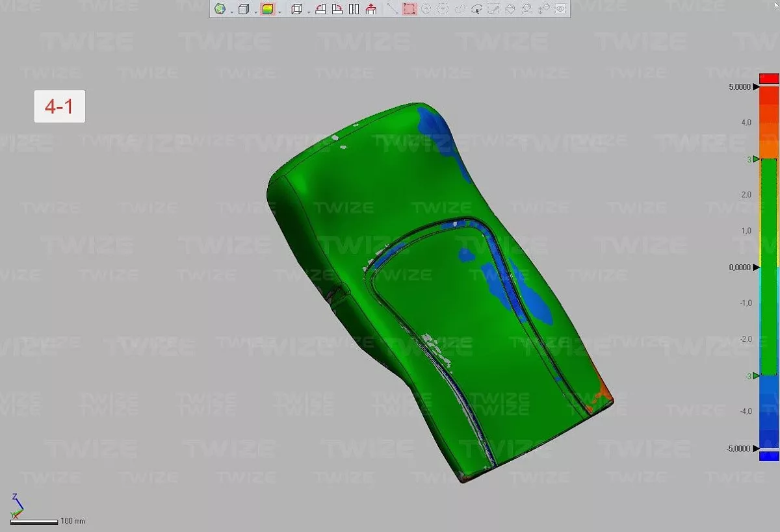The image size is (780, 532).
Task: Click the 4-1 label button
Action: (x=59, y=107)
